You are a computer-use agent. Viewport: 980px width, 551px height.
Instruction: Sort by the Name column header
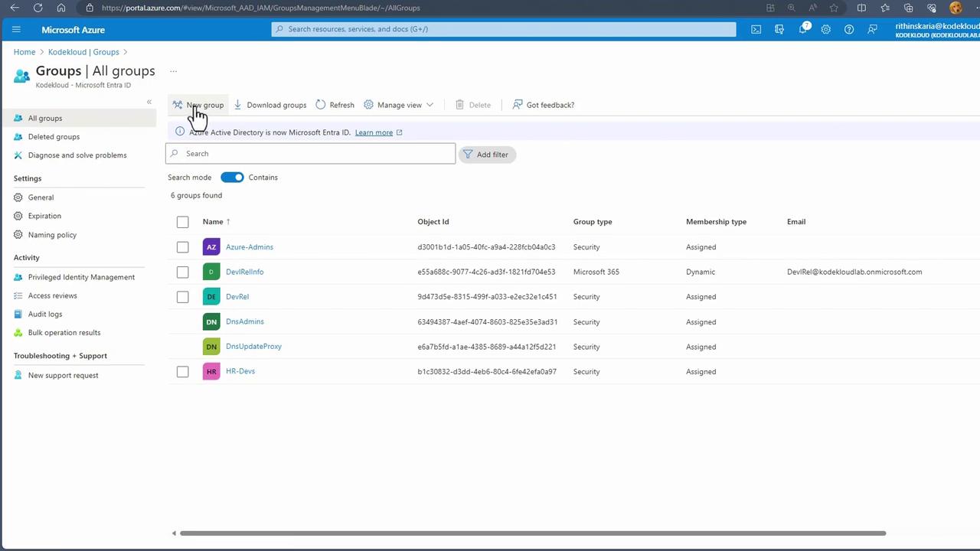[213, 222]
